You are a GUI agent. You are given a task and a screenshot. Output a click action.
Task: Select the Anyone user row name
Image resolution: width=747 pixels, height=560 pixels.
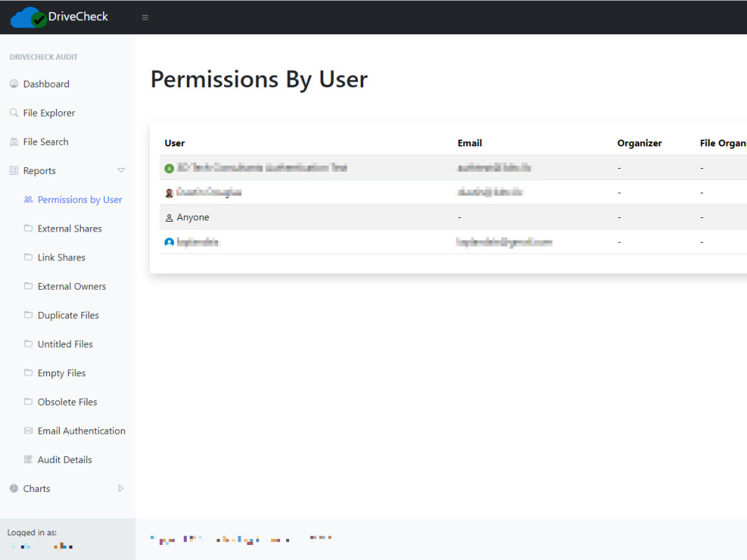[193, 217]
